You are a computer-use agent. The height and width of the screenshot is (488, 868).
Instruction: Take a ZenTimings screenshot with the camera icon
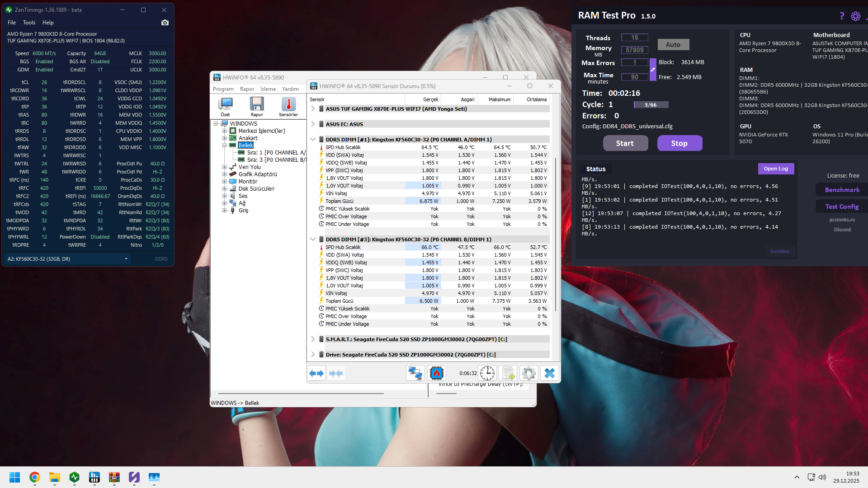click(165, 23)
